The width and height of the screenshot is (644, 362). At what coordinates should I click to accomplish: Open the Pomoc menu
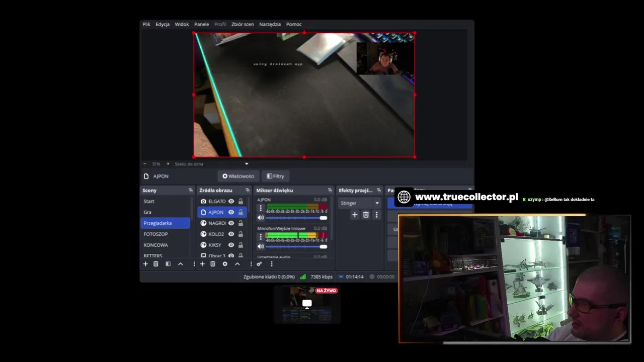click(x=294, y=24)
